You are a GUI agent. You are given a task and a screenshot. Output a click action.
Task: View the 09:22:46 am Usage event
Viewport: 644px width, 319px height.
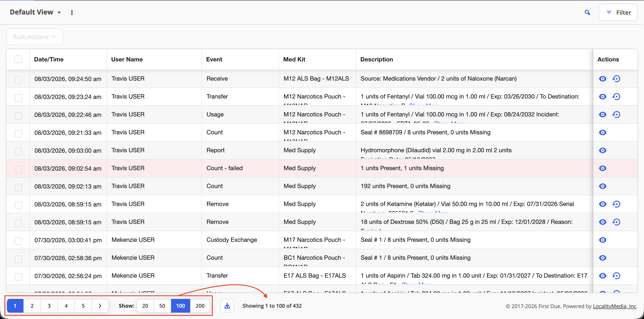coord(602,115)
